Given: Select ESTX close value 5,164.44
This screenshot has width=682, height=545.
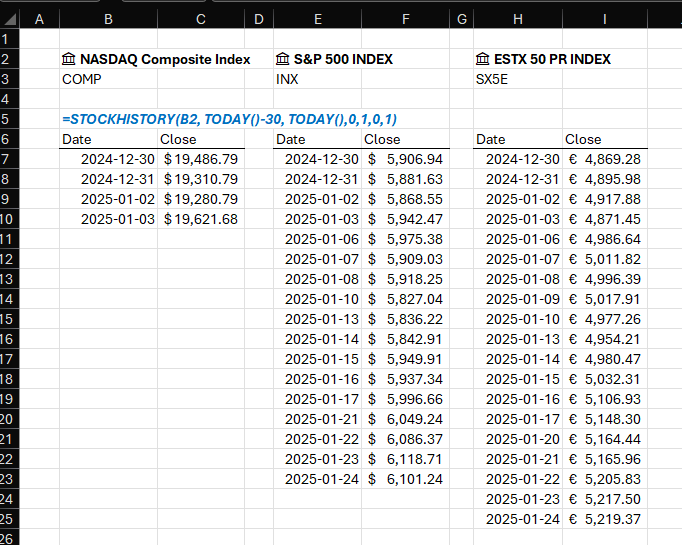Looking at the screenshot, I should [x=605, y=439].
